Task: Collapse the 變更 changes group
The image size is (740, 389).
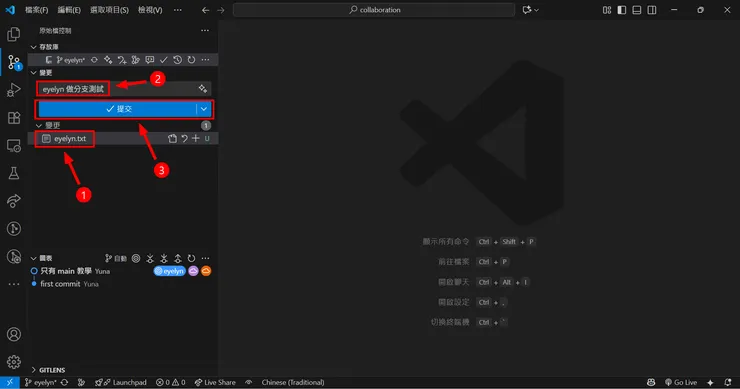Action: (39, 126)
